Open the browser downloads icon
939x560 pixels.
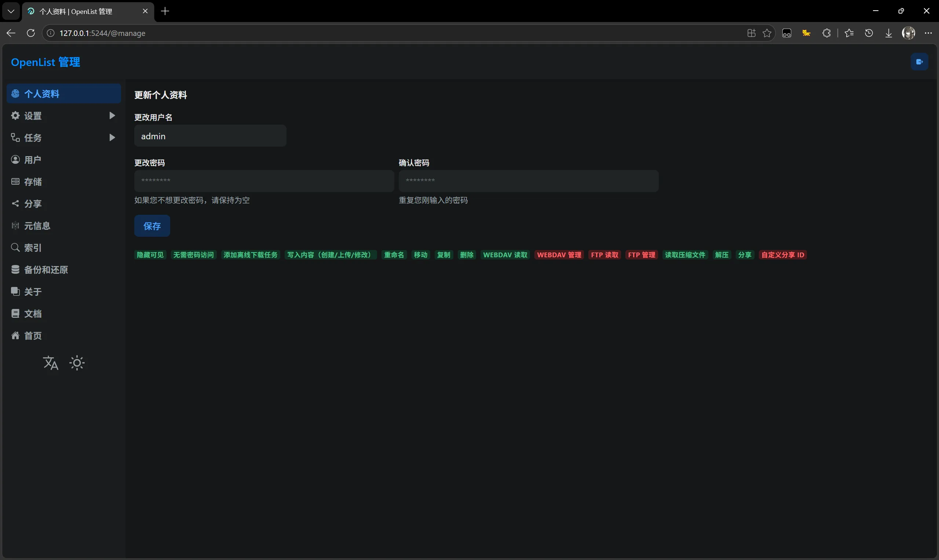889,33
